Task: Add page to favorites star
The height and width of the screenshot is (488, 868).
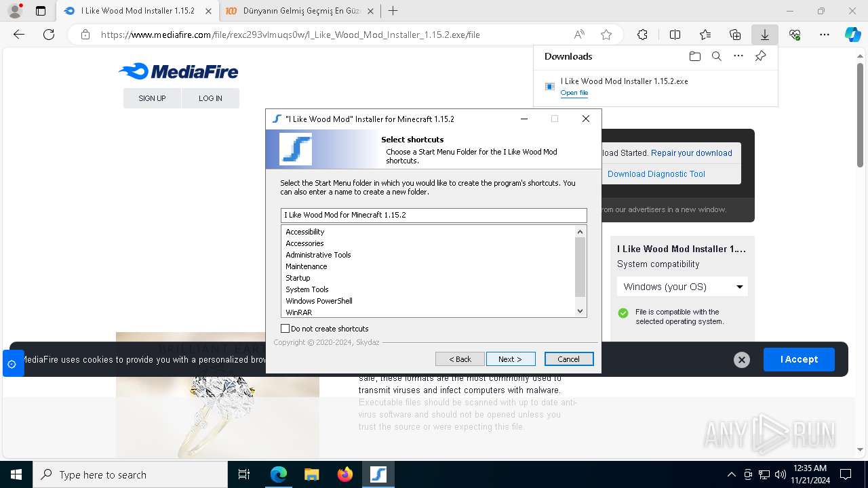Action: [606, 35]
